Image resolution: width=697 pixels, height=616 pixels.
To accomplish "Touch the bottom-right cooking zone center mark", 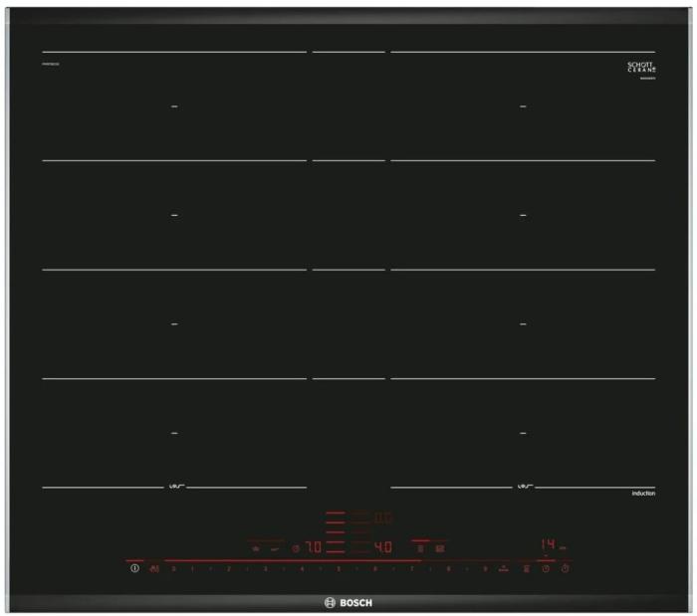I will (x=523, y=432).
